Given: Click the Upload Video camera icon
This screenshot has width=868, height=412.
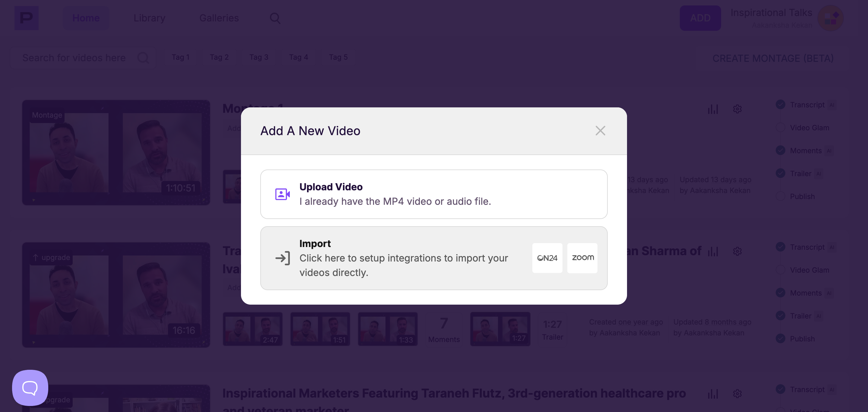Looking at the screenshot, I should tap(282, 194).
